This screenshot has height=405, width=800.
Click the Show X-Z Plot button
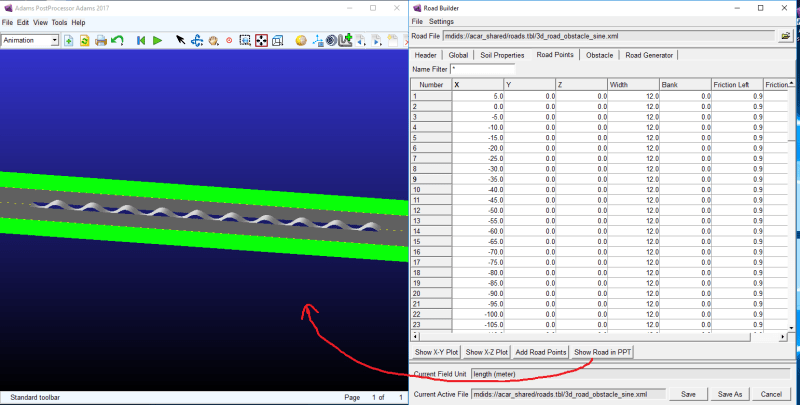[x=487, y=352]
